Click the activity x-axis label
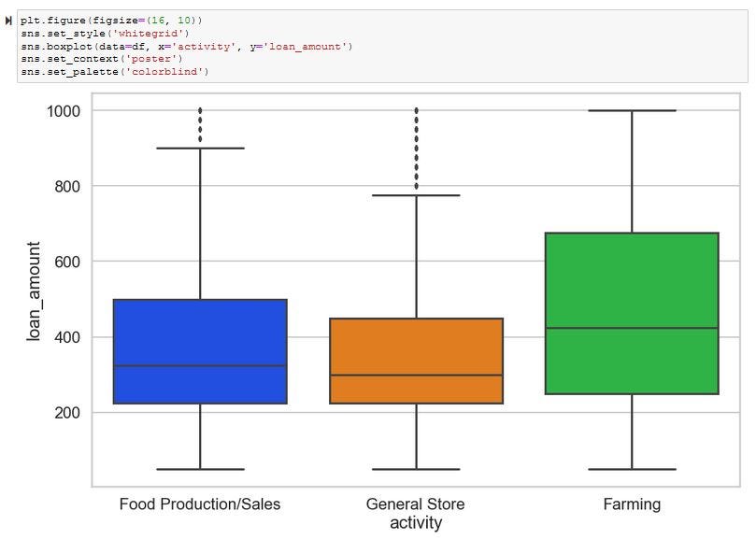Viewport: 756px width, 539px height. click(416, 522)
